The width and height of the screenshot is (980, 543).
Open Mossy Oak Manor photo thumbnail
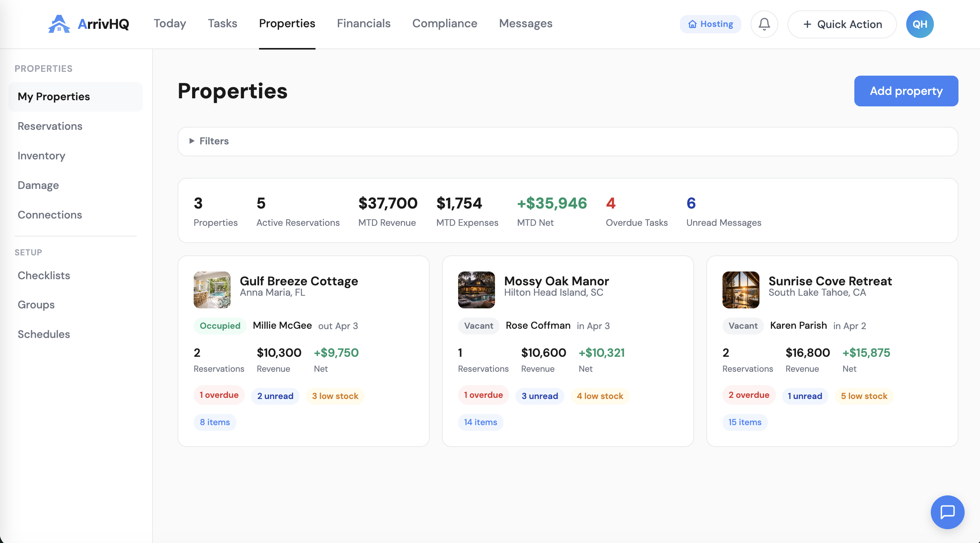coord(477,290)
